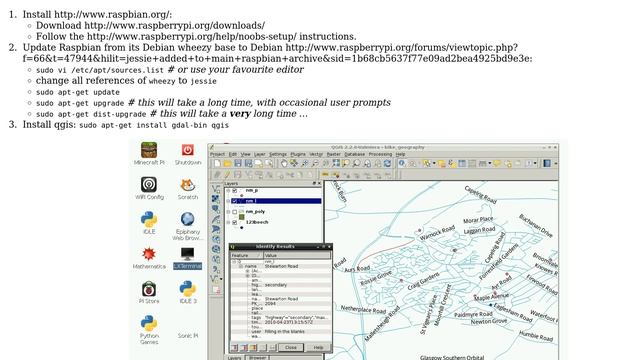
Task: Close the Layers panel with its x button
Action: (319, 183)
